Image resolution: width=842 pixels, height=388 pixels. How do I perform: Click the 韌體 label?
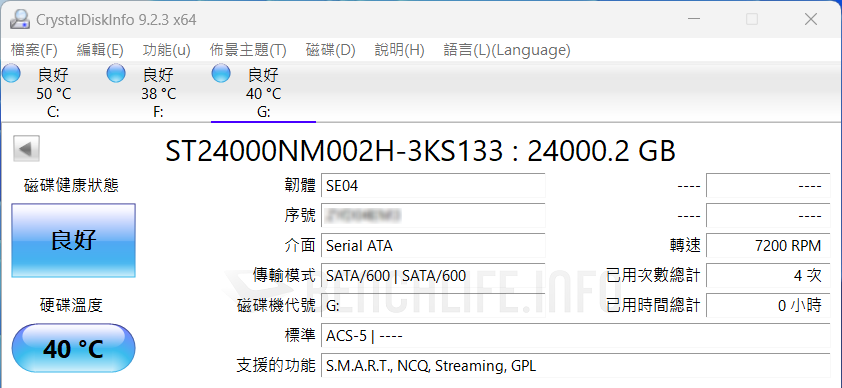point(300,186)
